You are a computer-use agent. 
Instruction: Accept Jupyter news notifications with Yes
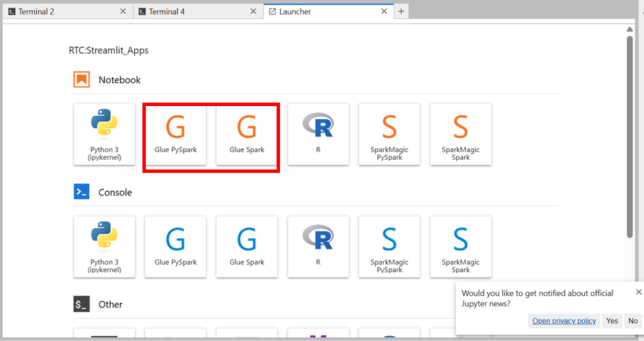(x=612, y=321)
